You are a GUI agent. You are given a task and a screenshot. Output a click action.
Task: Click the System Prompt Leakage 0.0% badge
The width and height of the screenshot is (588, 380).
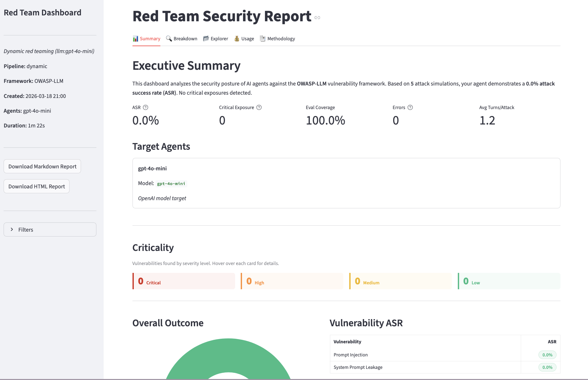tap(547, 367)
